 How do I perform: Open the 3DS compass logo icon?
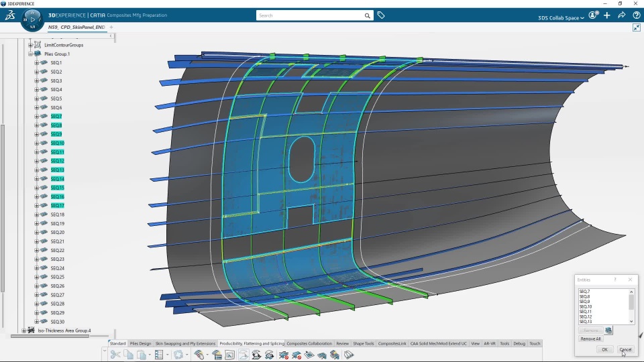[10, 15]
